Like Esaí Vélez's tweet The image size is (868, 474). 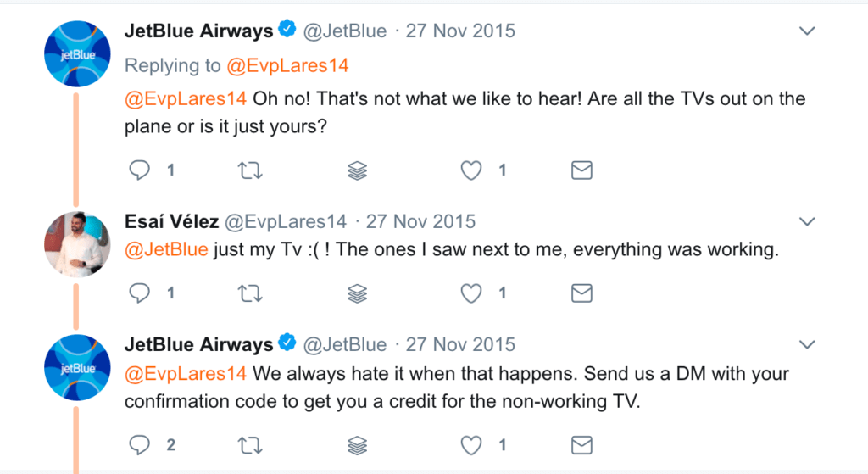470,293
